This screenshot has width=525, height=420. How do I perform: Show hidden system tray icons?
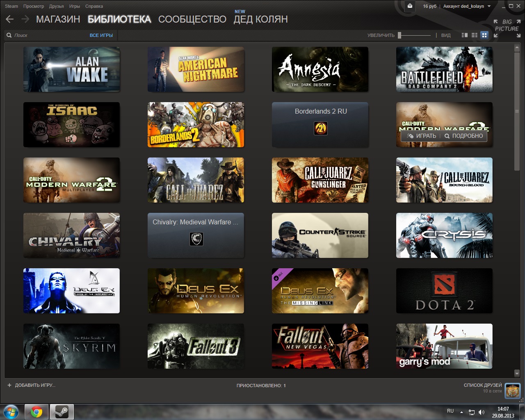(x=461, y=412)
